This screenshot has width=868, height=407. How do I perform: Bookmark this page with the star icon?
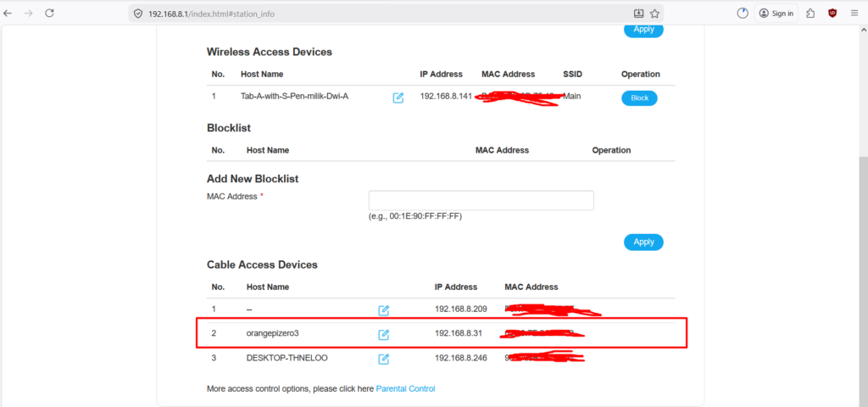click(654, 14)
